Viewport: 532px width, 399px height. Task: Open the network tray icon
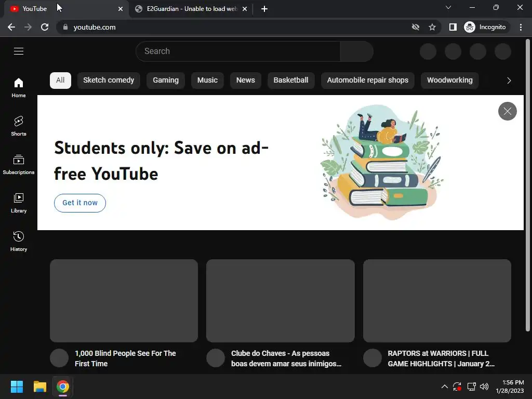tap(471, 387)
